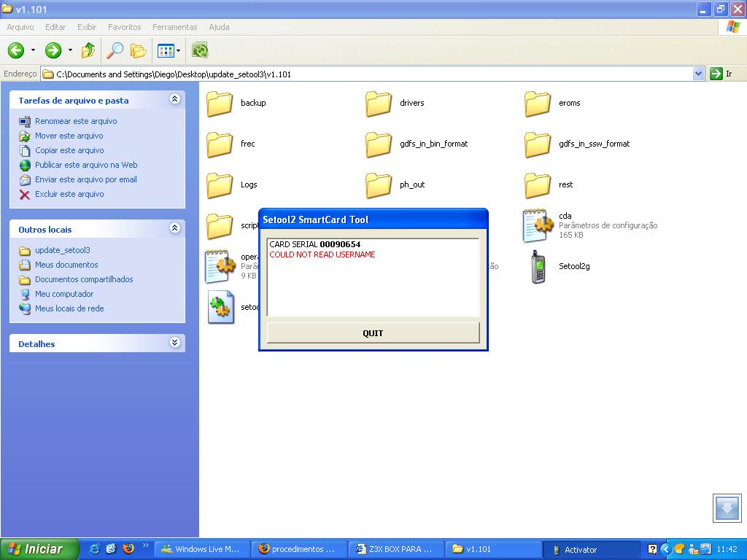Click Mover este arquivo link
747x560 pixels.
pos(69,136)
